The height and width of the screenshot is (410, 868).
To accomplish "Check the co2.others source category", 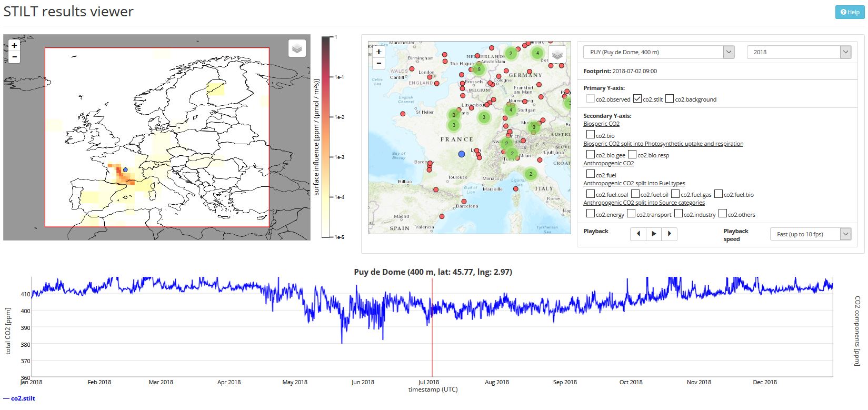I will (723, 214).
